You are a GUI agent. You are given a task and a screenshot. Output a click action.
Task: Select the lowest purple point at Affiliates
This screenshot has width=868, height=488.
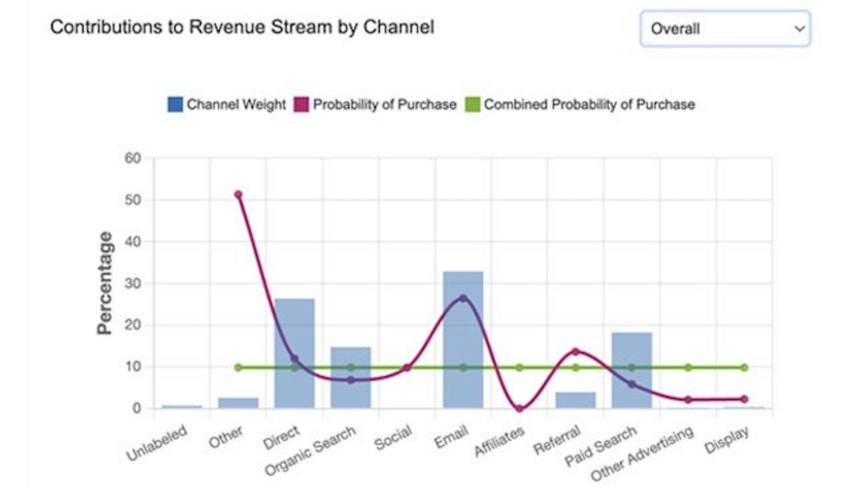click(519, 408)
